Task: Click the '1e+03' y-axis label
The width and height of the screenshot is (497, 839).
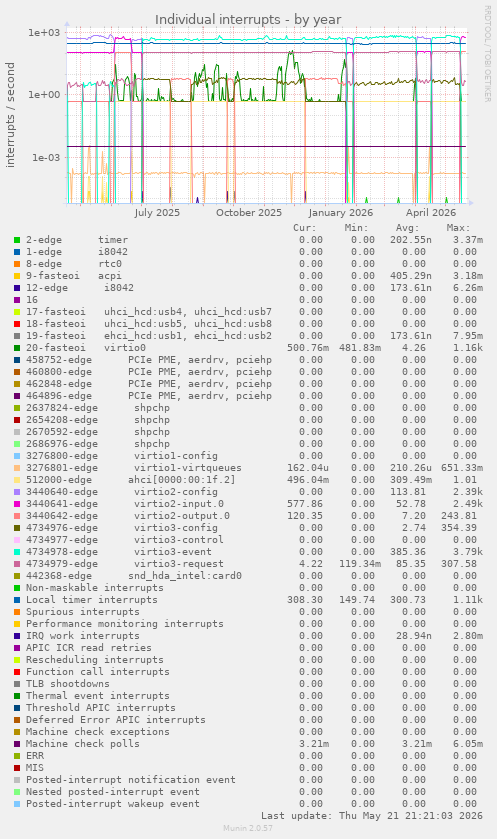Action: (x=45, y=33)
